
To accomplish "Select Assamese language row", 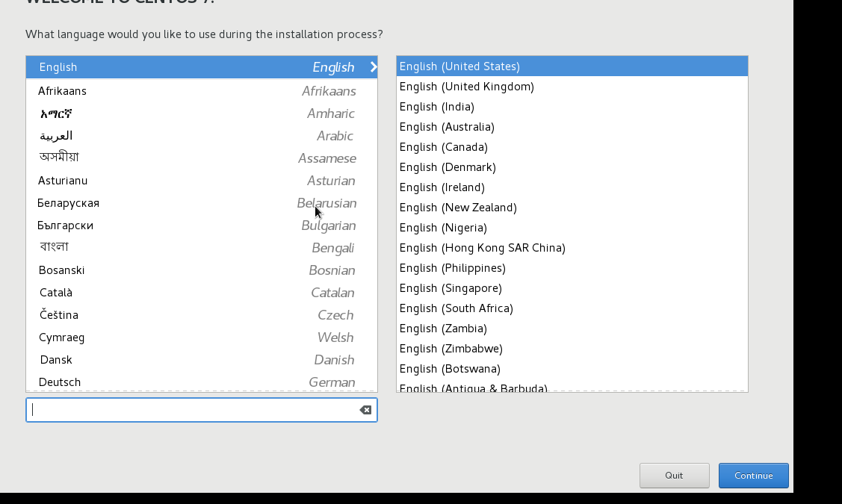I will [202, 158].
